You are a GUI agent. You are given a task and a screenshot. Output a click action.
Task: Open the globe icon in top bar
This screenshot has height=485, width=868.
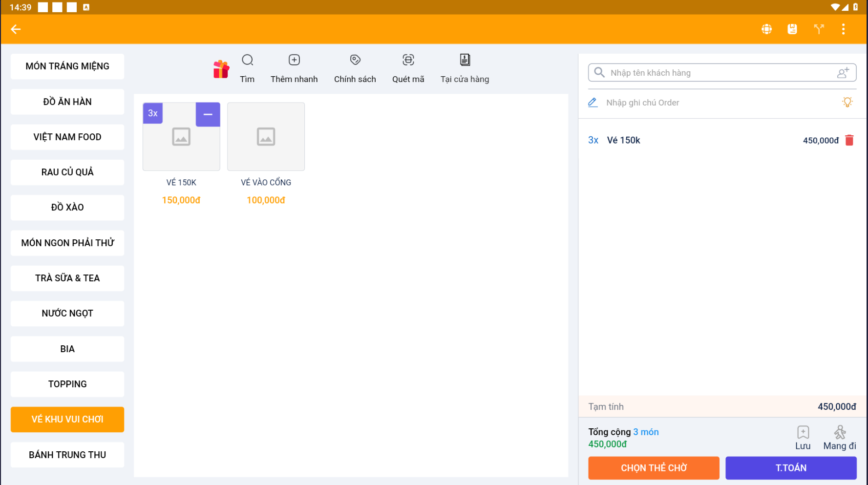coord(766,29)
